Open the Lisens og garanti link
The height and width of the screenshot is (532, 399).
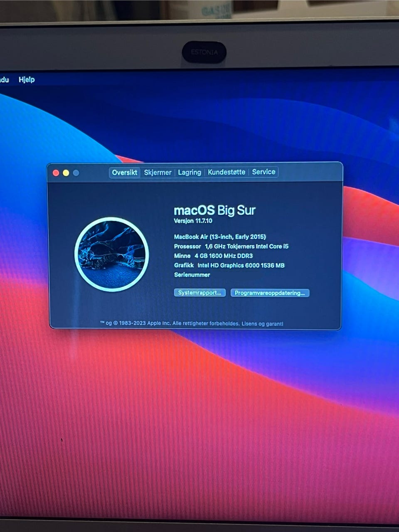pos(262,323)
